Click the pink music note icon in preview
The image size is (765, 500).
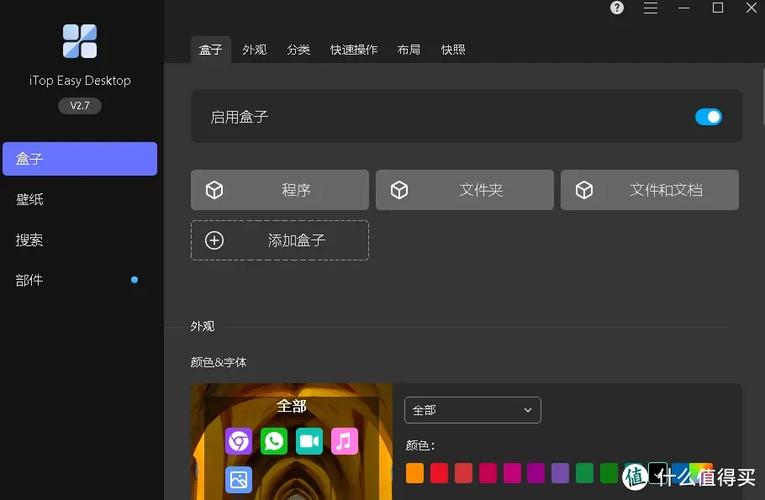[x=344, y=441]
